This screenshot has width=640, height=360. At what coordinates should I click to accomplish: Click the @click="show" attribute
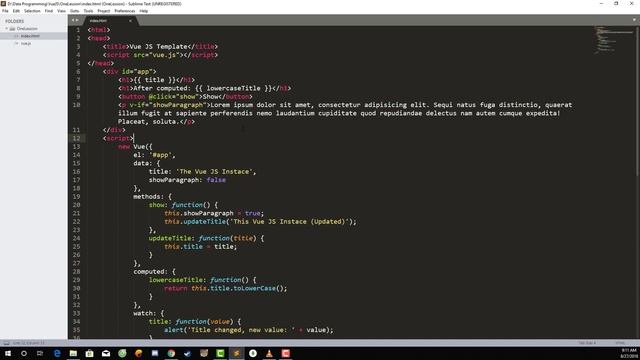(x=173, y=97)
